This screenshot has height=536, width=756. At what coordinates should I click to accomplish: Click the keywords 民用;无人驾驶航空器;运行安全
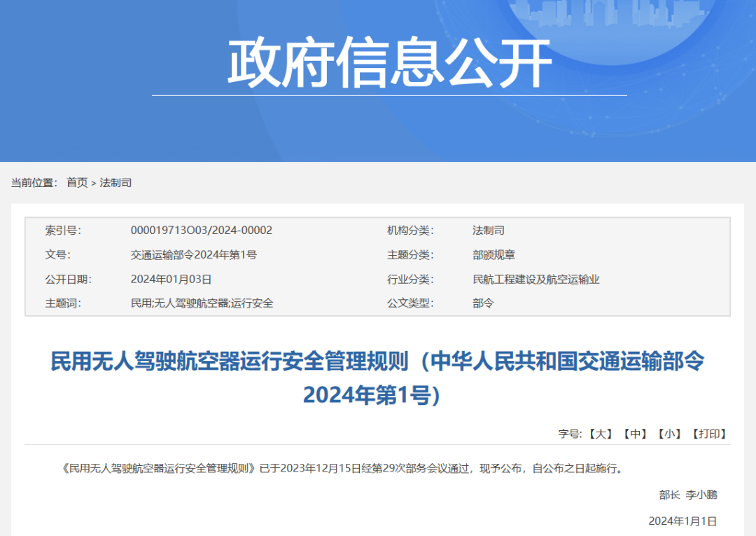(202, 303)
